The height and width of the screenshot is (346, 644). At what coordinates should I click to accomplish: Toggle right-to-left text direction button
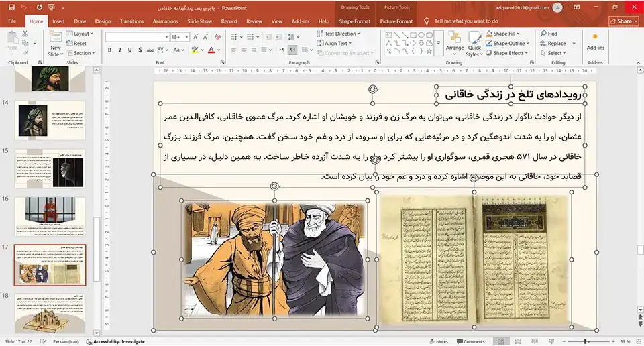pos(292,50)
